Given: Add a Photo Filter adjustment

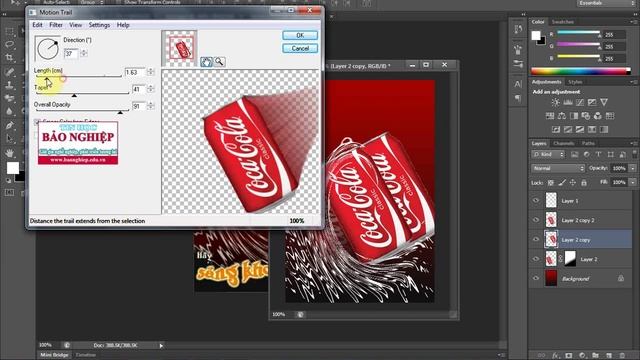Looking at the screenshot, I should tap(586, 116).
